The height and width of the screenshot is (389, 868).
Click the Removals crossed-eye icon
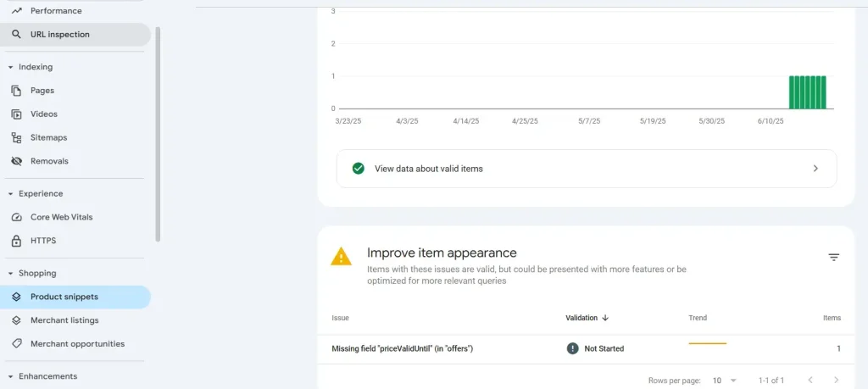pos(16,161)
